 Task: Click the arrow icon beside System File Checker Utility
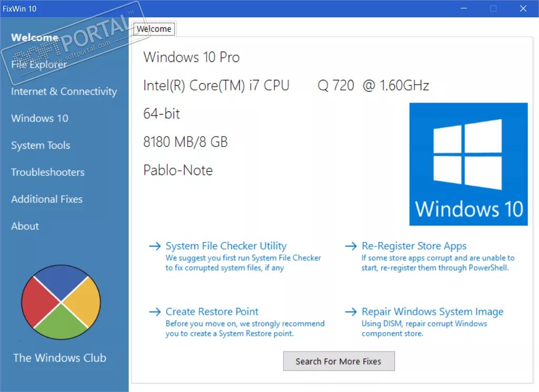pyautogui.click(x=155, y=245)
